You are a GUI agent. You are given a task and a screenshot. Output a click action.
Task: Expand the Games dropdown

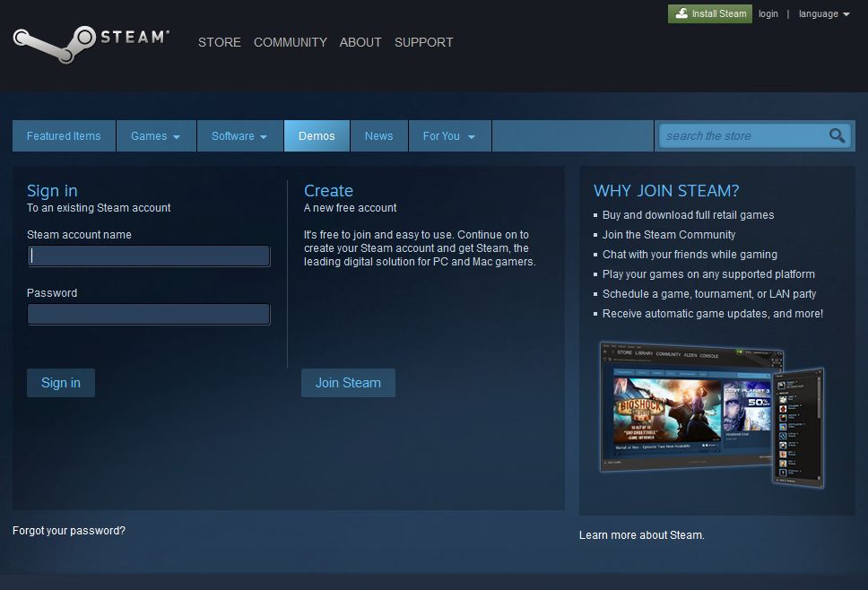tap(156, 135)
